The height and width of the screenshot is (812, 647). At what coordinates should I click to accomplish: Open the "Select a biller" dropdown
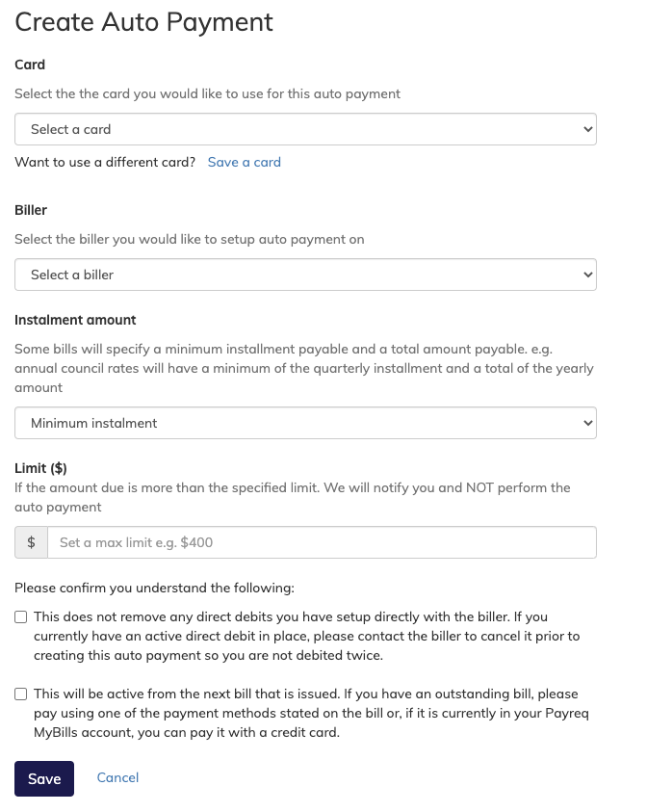(305, 275)
